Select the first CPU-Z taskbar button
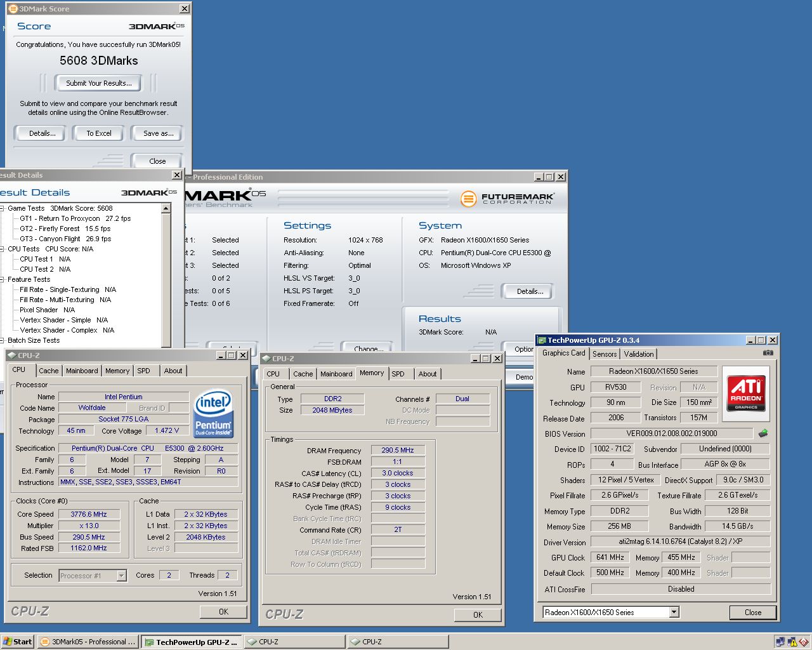The image size is (812, 650). 295,642
